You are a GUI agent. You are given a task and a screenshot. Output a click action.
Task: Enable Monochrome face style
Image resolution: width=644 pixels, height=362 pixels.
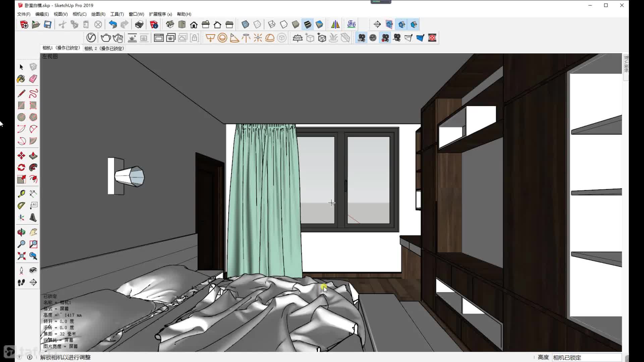pos(319,24)
